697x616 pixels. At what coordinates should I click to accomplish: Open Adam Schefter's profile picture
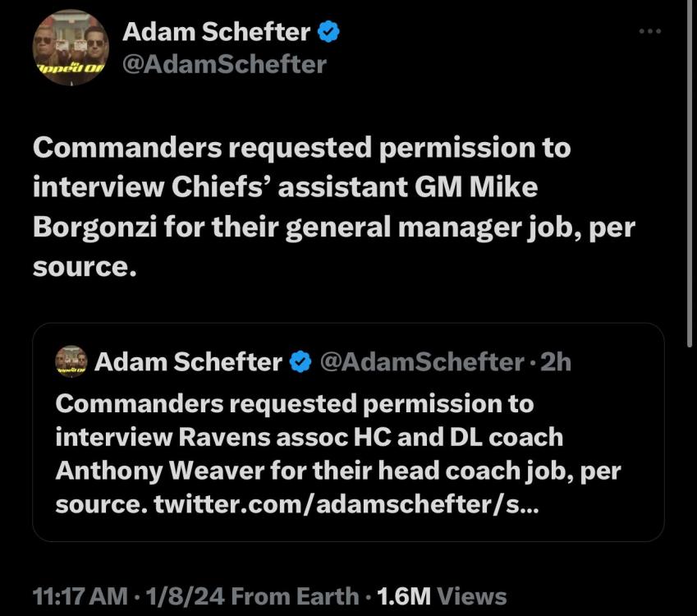[71, 48]
